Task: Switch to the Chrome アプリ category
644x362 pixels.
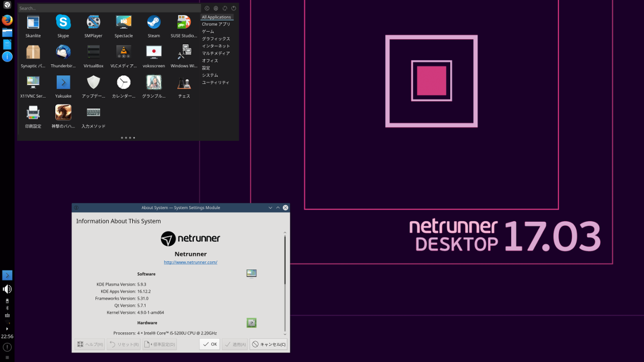Action: click(216, 24)
